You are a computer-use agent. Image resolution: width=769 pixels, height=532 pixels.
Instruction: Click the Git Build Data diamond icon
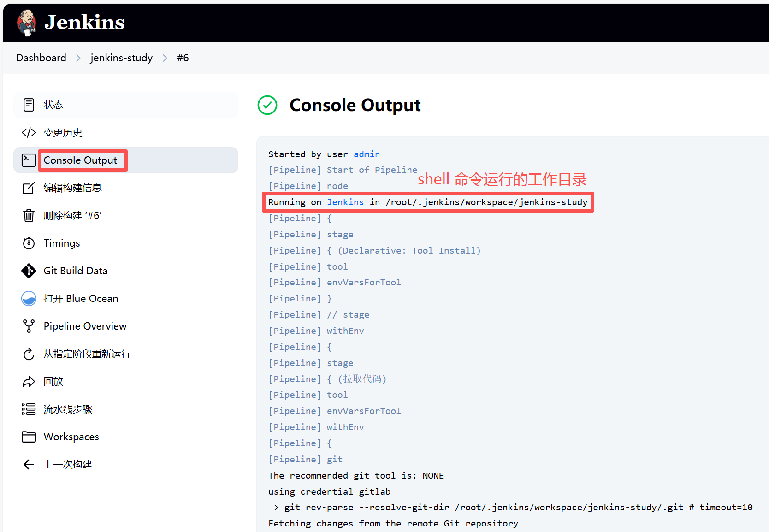click(x=29, y=271)
